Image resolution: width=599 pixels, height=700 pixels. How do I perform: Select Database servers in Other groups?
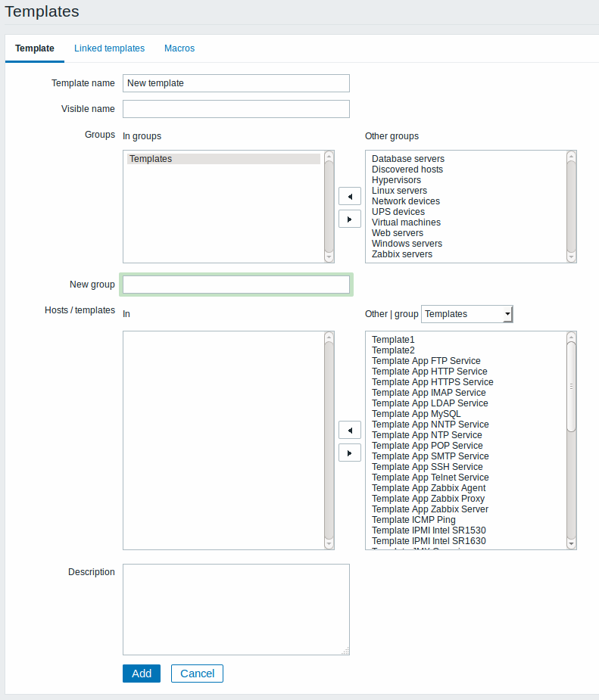click(x=408, y=159)
